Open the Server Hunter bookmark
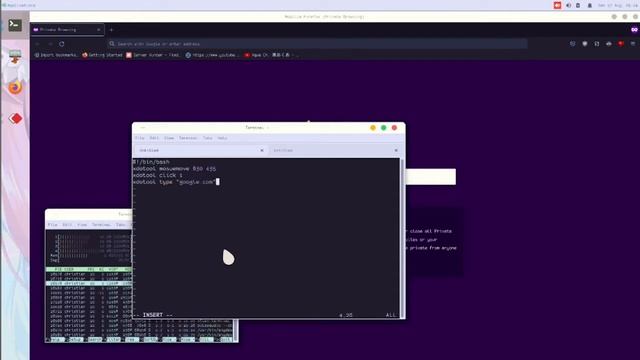Screen dimensions: 640x360 click(153, 55)
